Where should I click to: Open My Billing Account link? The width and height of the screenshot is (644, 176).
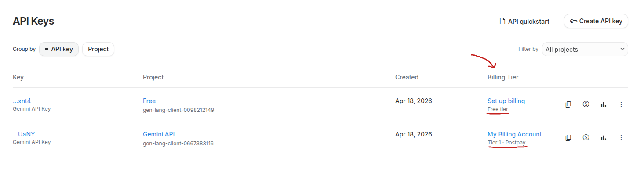(x=514, y=134)
